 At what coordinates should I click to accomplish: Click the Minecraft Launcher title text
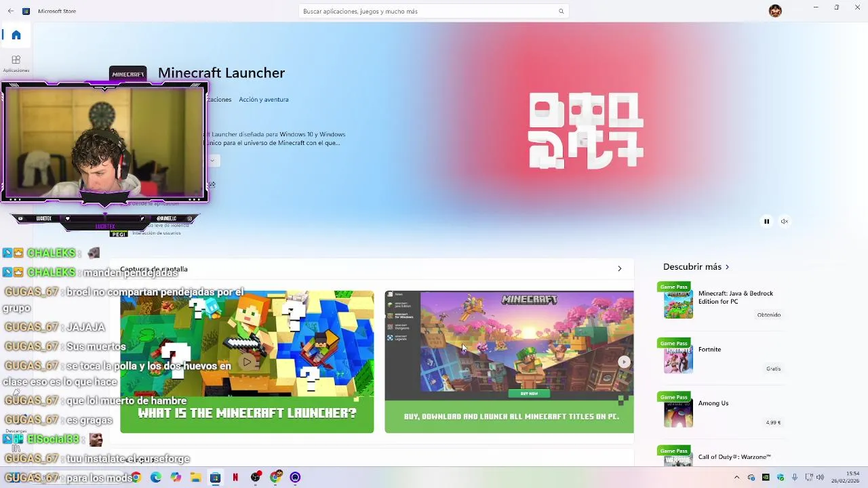pos(221,73)
